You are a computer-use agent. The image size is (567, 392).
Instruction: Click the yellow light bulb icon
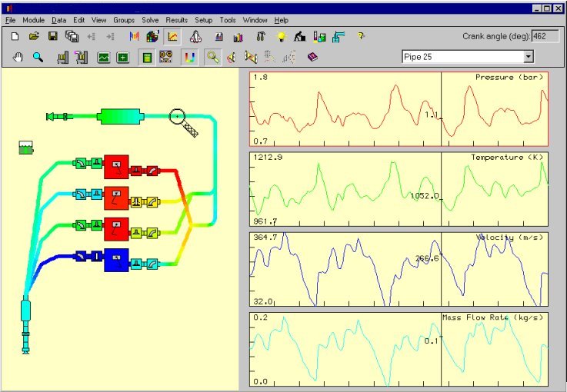tap(281, 36)
